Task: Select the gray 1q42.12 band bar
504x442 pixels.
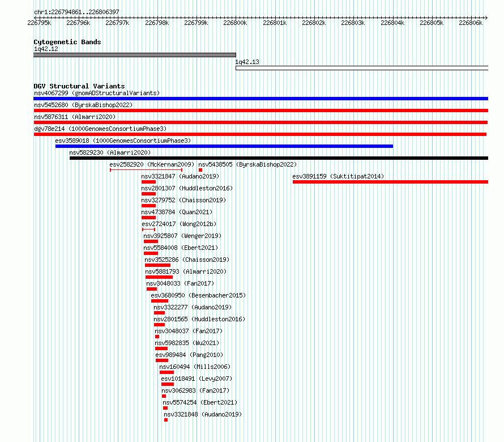Action: pyautogui.click(x=135, y=55)
